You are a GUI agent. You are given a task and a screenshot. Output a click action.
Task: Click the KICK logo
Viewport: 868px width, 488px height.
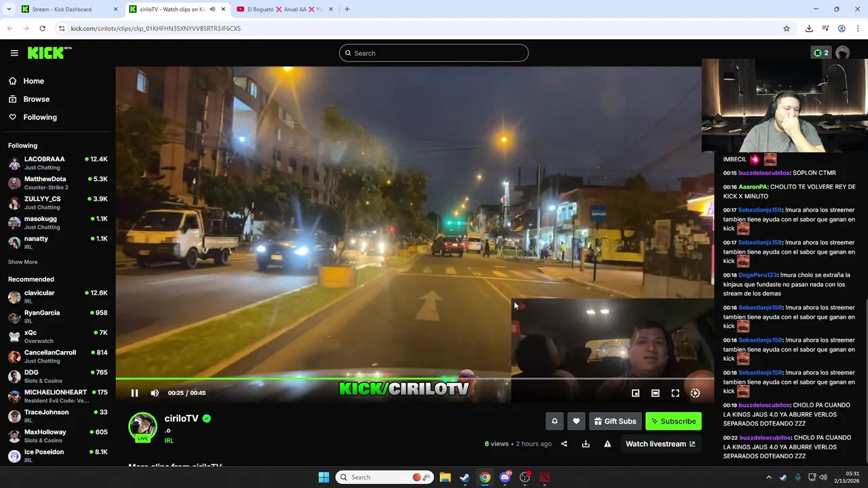49,53
